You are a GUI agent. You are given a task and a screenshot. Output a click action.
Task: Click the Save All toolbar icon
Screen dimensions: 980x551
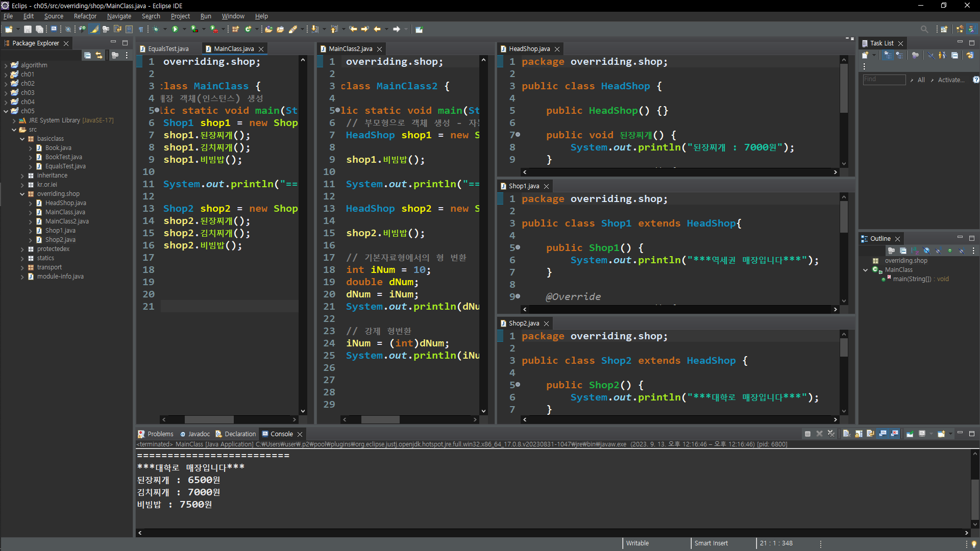pos(39,29)
